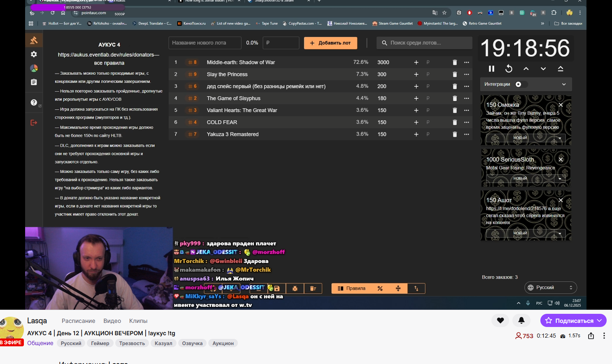Viewport: 612px width, 364px height.
Task: Click 'новый' on SeriousSloth donation card
Action: coord(520,179)
